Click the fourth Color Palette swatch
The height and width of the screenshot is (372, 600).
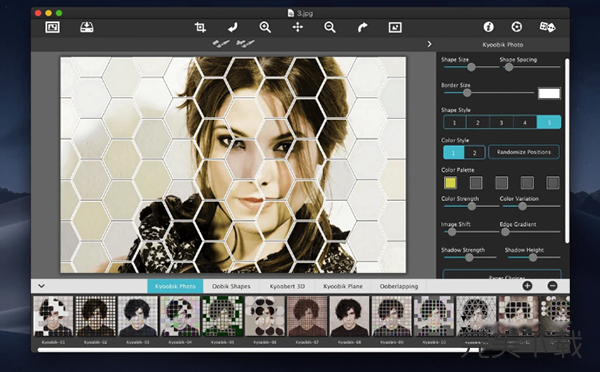pyautogui.click(x=527, y=183)
